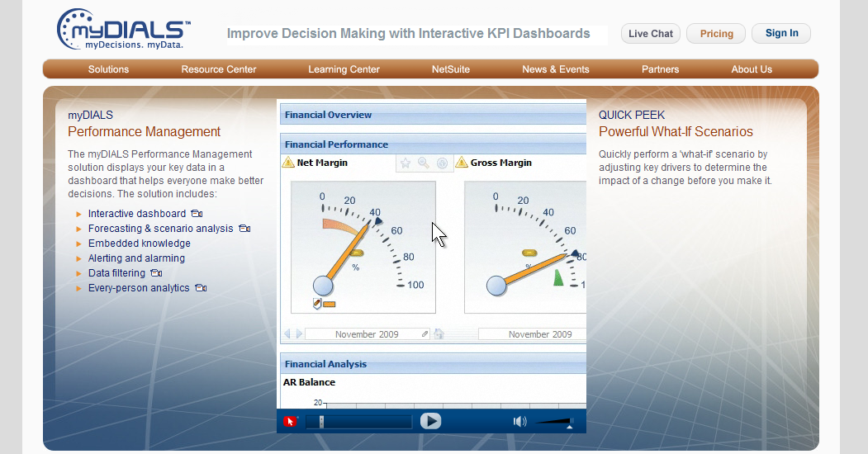
Task: Click the next period arrow
Action: point(300,334)
